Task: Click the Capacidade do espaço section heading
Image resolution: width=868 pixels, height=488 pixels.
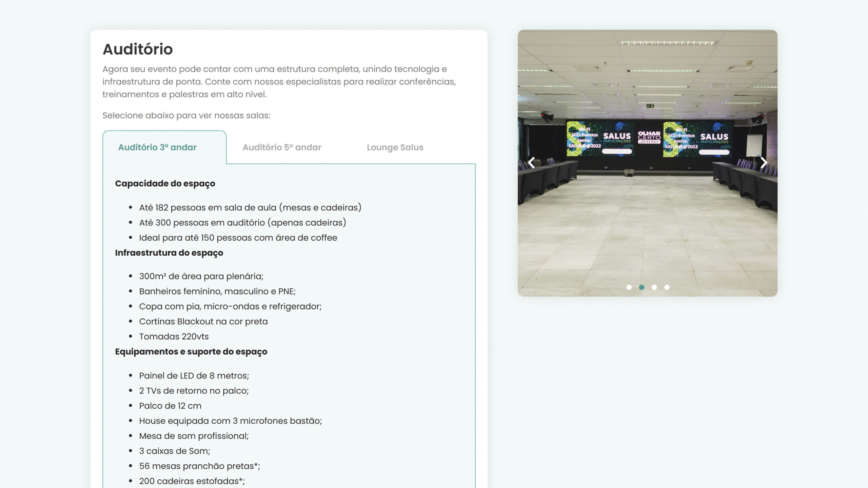Action: [x=165, y=183]
